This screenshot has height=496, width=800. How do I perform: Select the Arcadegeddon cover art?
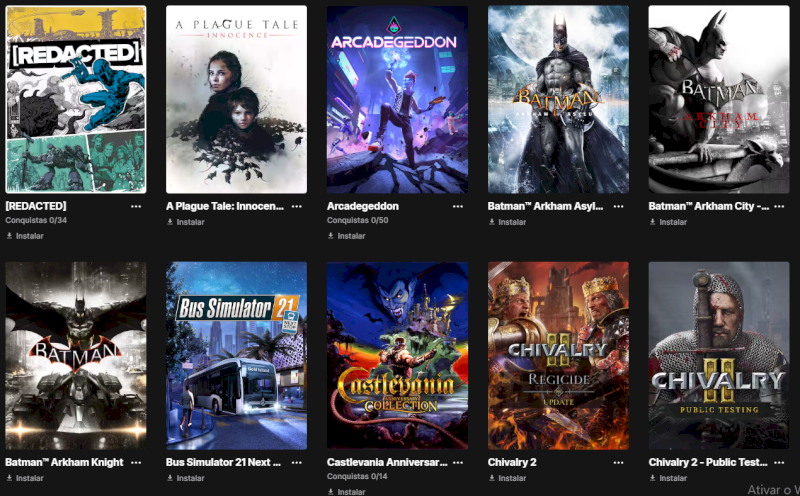coord(397,100)
